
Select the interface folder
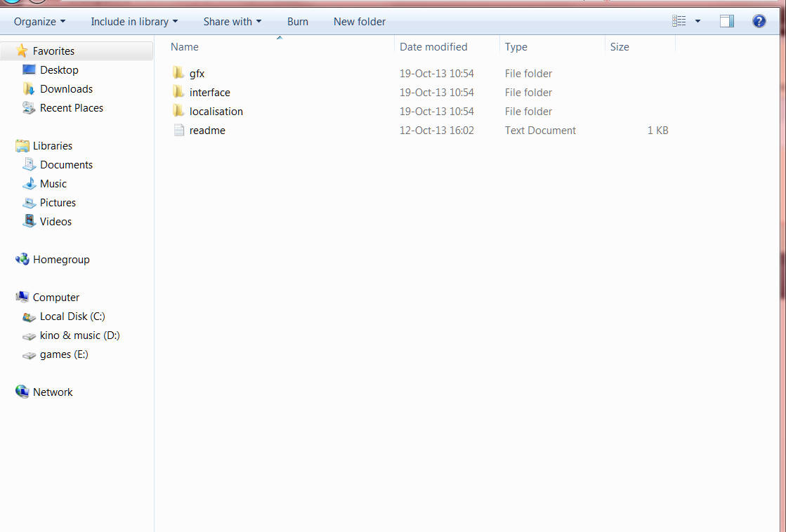209,93
